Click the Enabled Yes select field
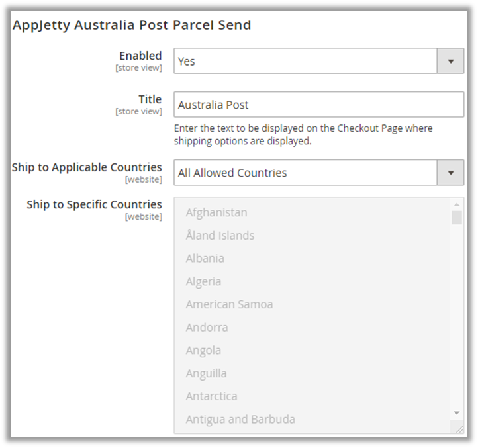Image resolution: width=478 pixels, height=448 pixels. [305, 61]
